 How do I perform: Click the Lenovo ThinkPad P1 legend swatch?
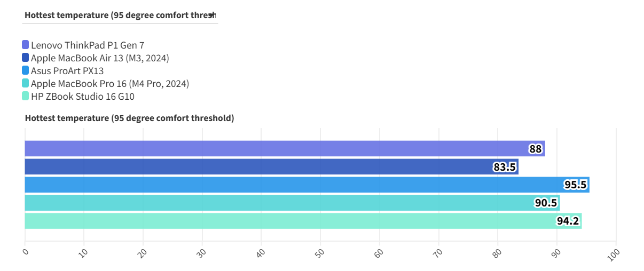(x=26, y=45)
